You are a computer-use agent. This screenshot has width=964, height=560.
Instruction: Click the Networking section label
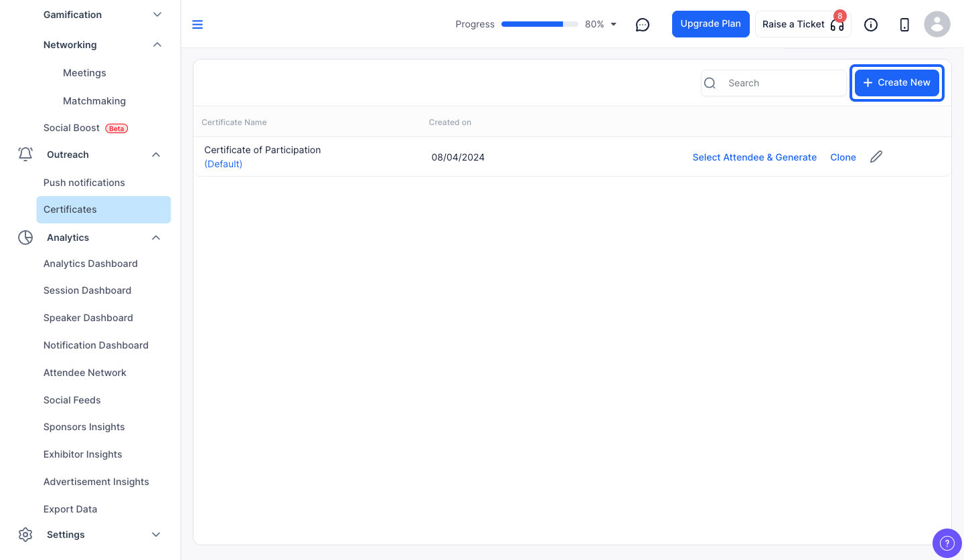(x=70, y=45)
